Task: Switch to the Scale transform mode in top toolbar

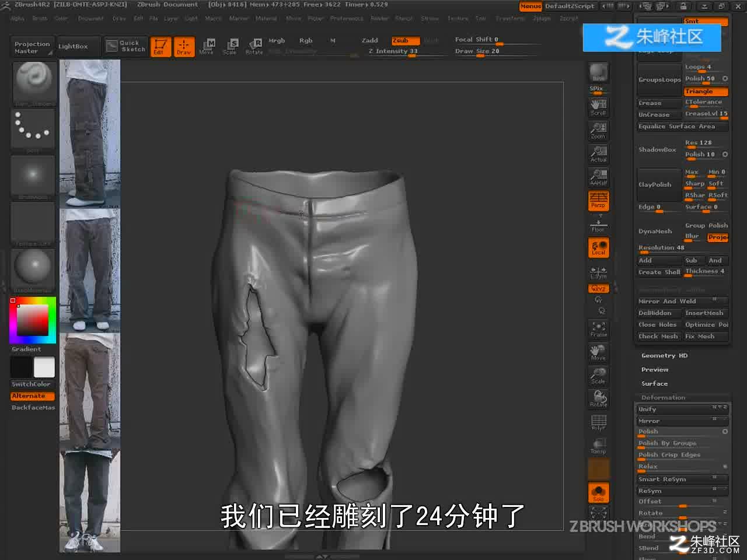Action: pos(230,46)
